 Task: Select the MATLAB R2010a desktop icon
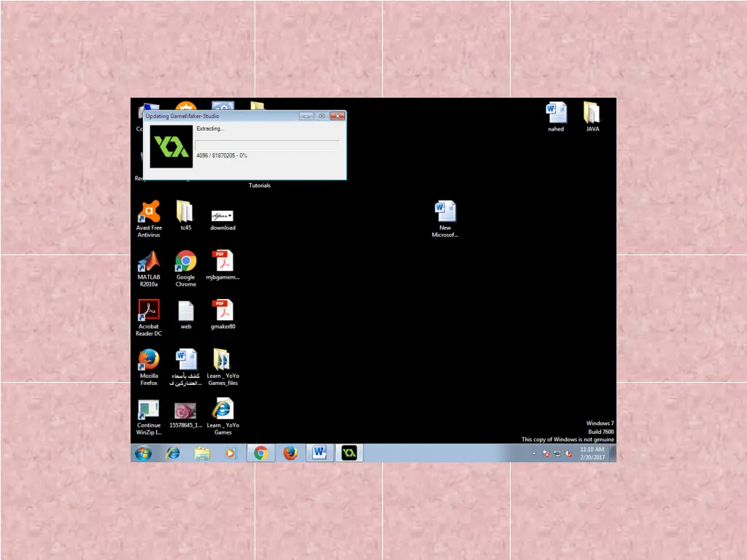point(149,262)
